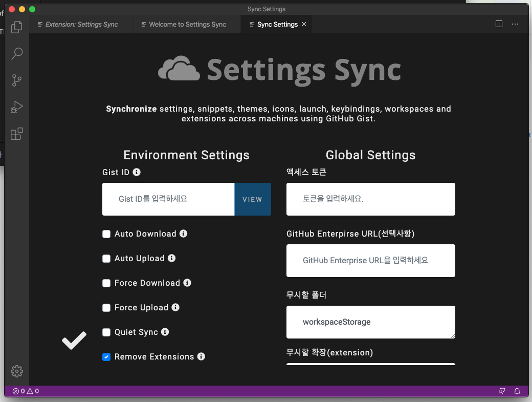
Task: Uncheck the Remove Extensions checkbox
Action: click(106, 357)
